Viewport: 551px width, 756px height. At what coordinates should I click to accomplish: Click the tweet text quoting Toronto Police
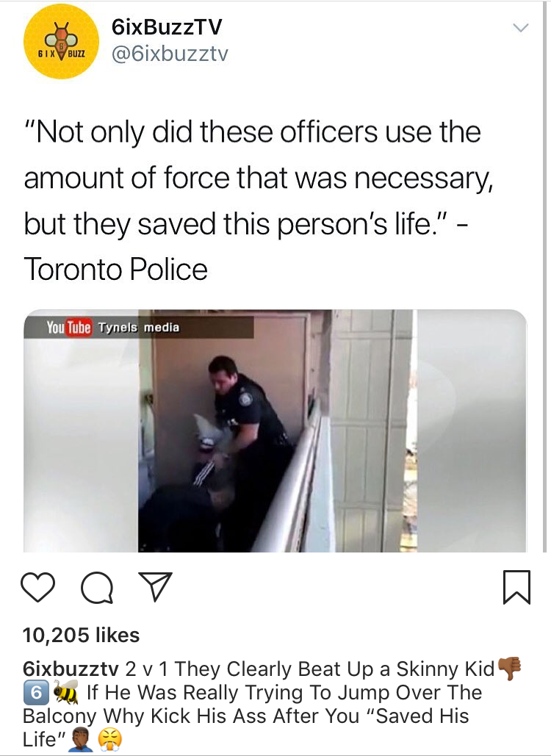258,200
